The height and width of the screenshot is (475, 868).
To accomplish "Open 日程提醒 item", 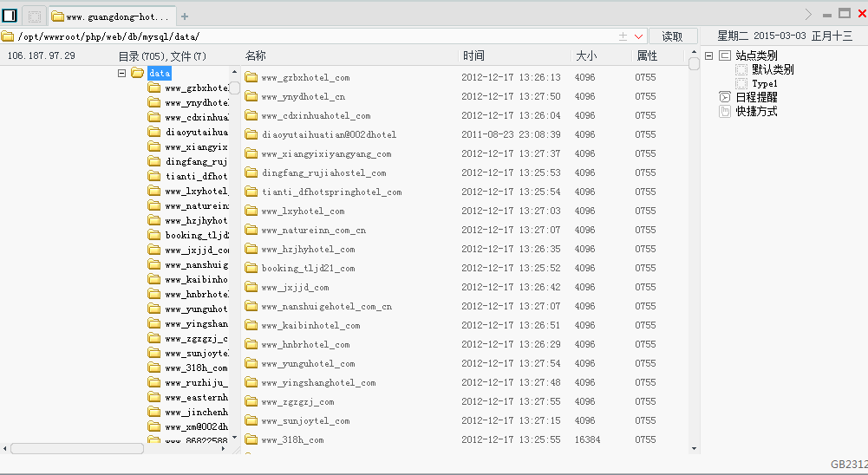I will point(756,97).
